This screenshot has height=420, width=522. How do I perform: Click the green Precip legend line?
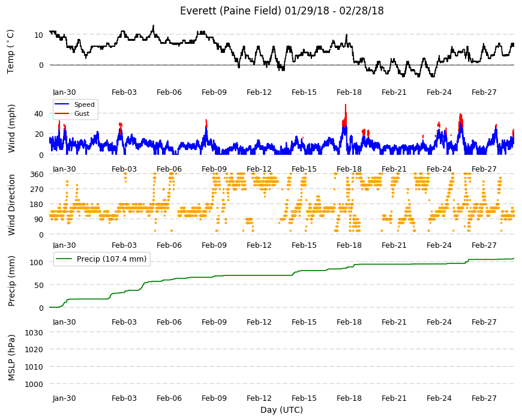click(x=64, y=259)
